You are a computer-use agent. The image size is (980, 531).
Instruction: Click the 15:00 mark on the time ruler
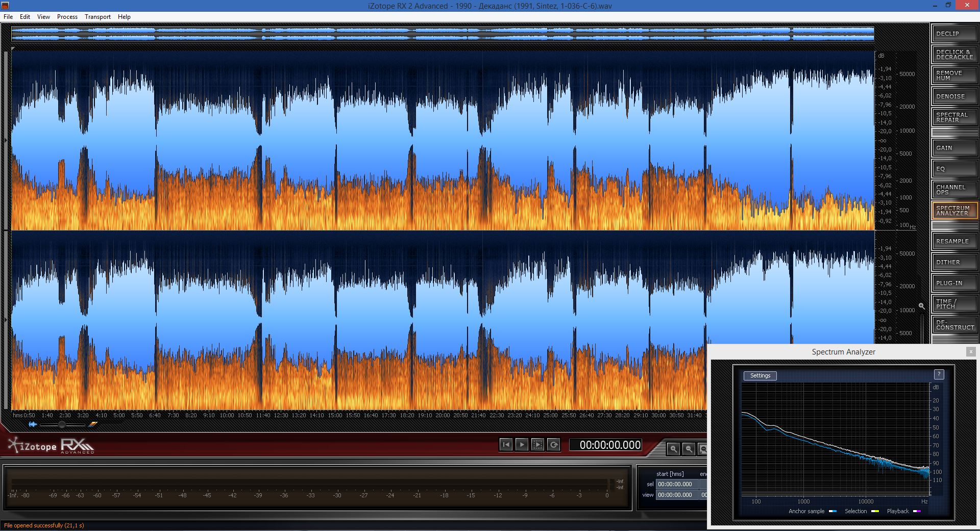(x=335, y=415)
